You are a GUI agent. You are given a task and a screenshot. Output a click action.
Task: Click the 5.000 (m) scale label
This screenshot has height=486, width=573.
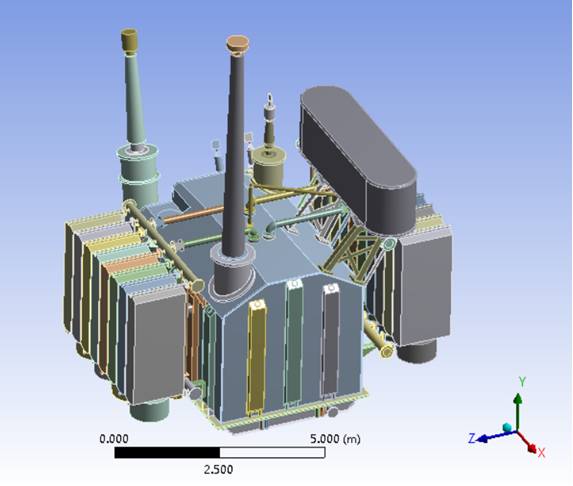tap(335, 438)
